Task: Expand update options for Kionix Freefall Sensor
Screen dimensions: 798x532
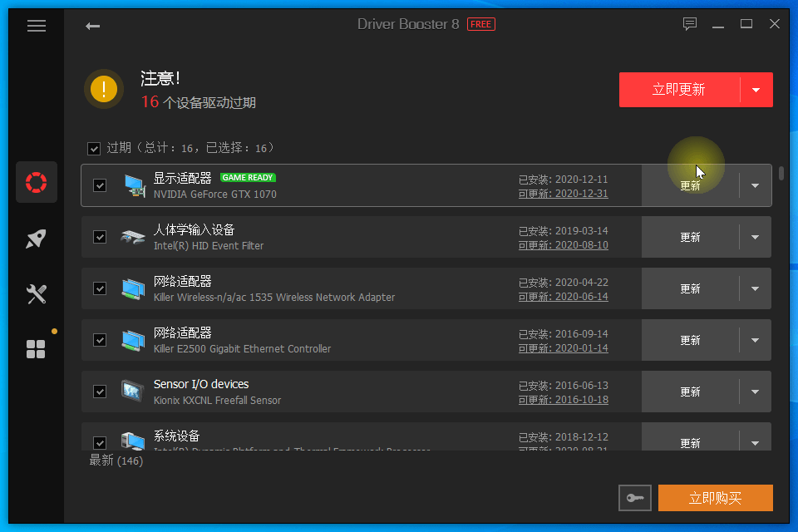Action: point(756,392)
